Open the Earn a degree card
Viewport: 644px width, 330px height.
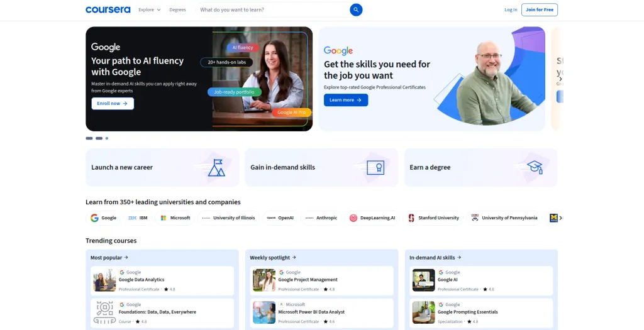(x=481, y=167)
